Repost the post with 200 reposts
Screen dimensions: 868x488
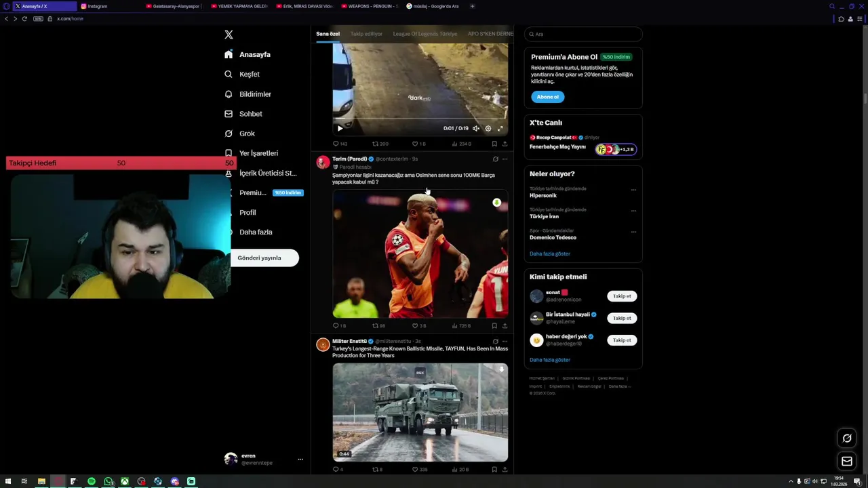point(380,144)
